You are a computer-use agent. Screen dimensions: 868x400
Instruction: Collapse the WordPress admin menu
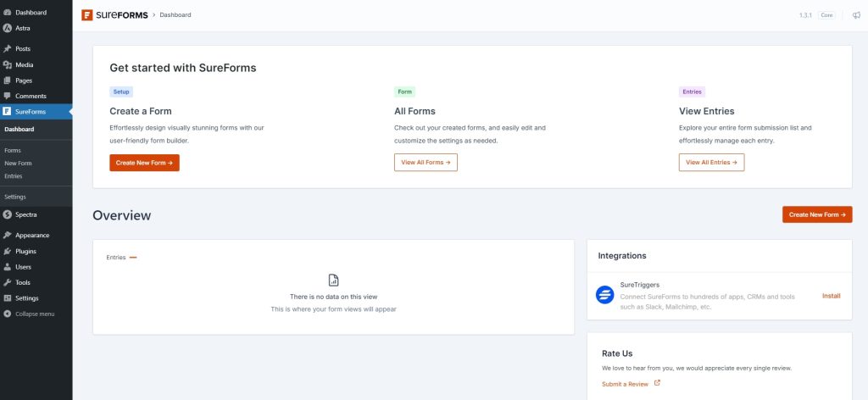36,314
